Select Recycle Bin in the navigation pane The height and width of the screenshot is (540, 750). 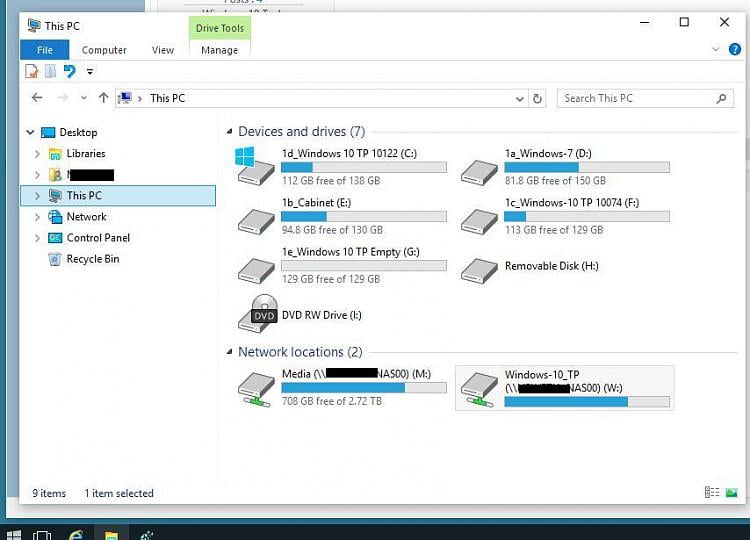(92, 259)
